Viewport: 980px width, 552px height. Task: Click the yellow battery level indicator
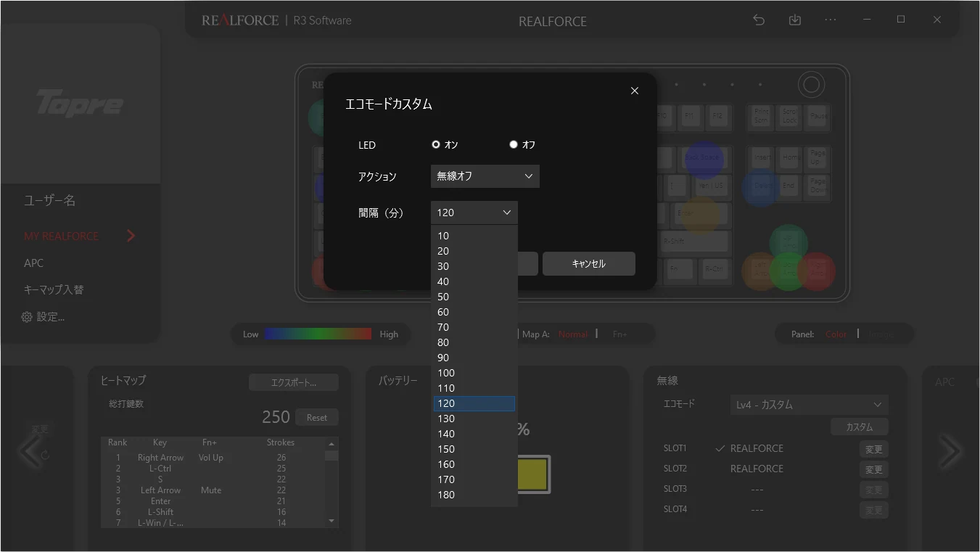click(x=534, y=474)
